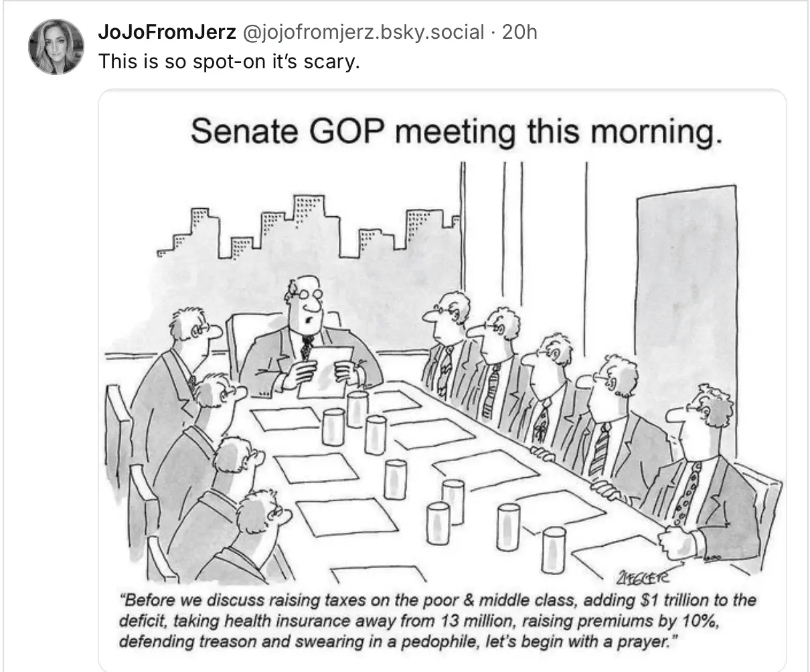Open JoJoFromJerz's profile avatar photo
This screenshot has width=810, height=672.
point(56,46)
